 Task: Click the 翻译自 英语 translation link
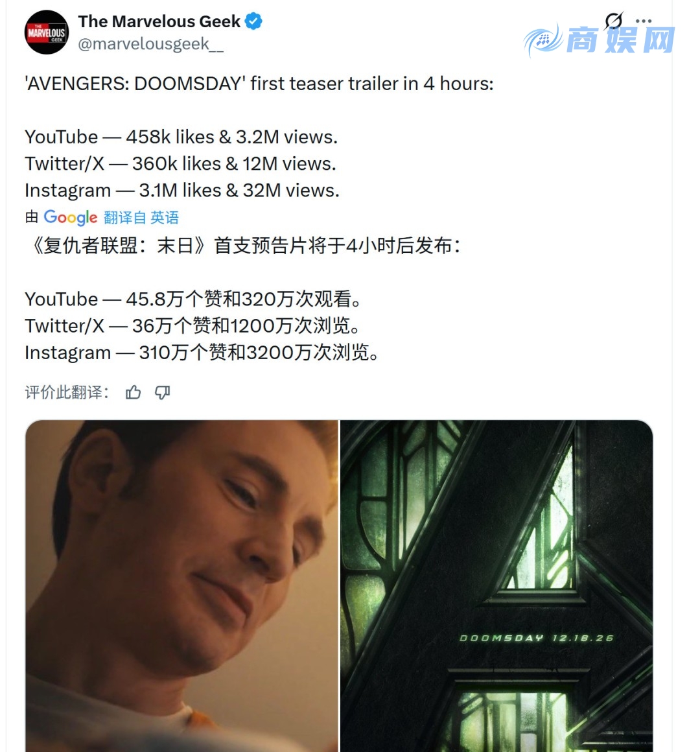[x=141, y=218]
